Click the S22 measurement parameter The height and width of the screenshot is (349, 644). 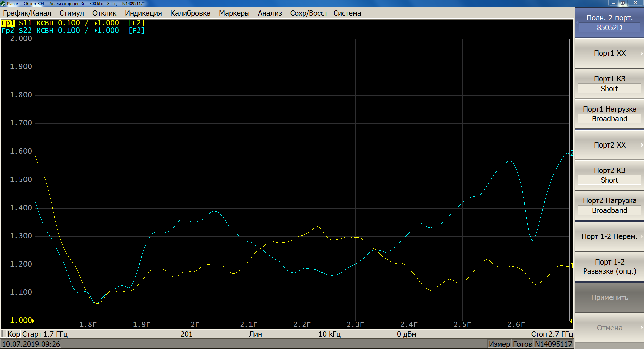[25, 31]
